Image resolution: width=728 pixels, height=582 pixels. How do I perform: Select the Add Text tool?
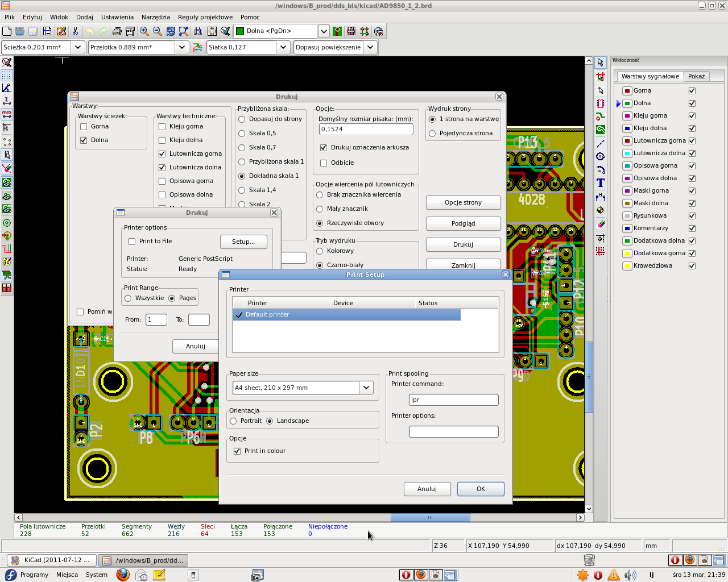[601, 183]
